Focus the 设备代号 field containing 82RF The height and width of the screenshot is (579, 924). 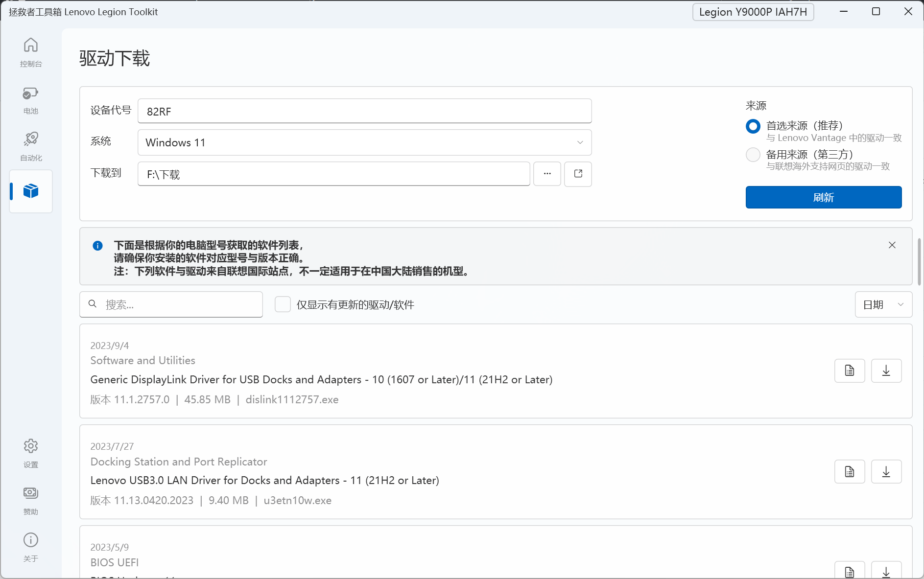tap(365, 111)
